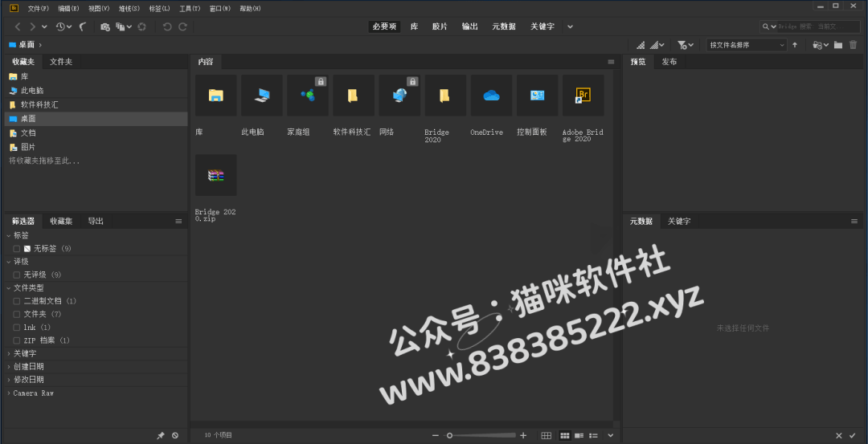The height and width of the screenshot is (444, 868).
Task: Switch to the 输出 workspace
Action: 469,26
